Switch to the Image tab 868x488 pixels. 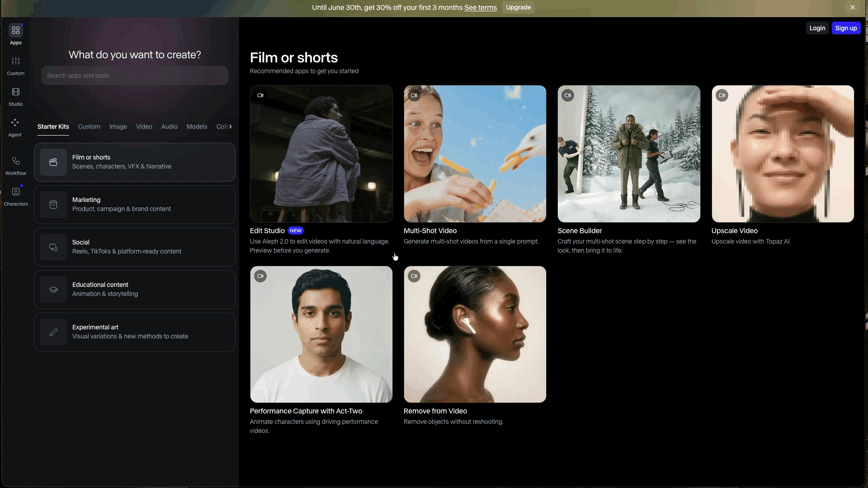(118, 127)
